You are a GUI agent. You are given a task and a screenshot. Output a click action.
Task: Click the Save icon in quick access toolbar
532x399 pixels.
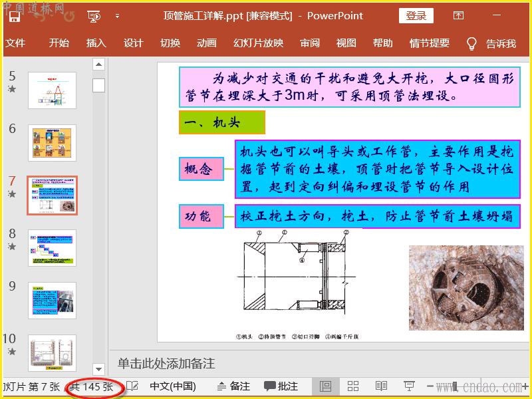tap(15, 17)
